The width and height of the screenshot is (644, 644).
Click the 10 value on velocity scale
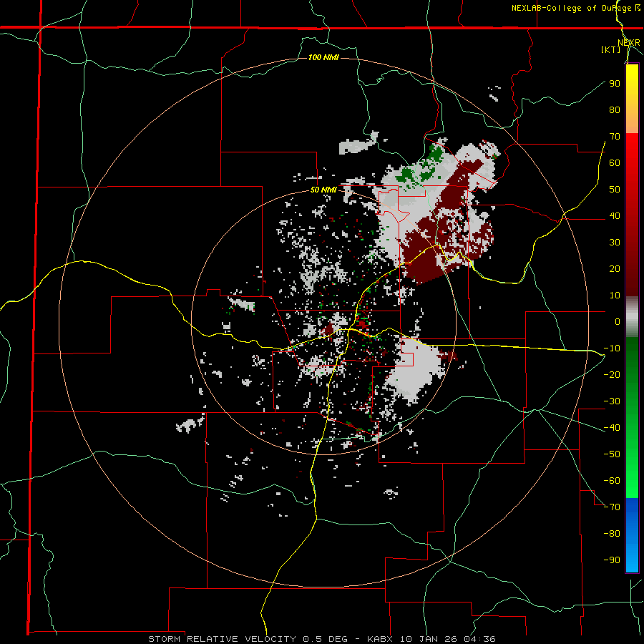point(615,296)
